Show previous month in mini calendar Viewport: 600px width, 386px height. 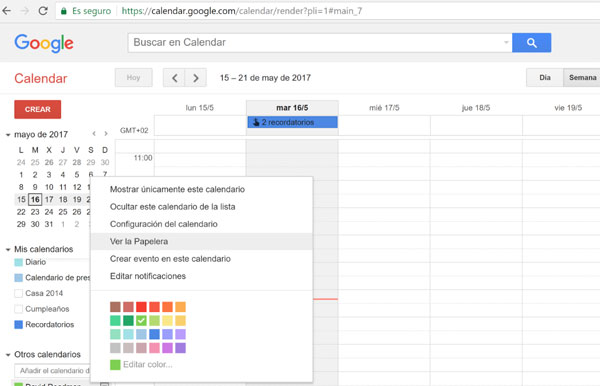click(x=94, y=134)
